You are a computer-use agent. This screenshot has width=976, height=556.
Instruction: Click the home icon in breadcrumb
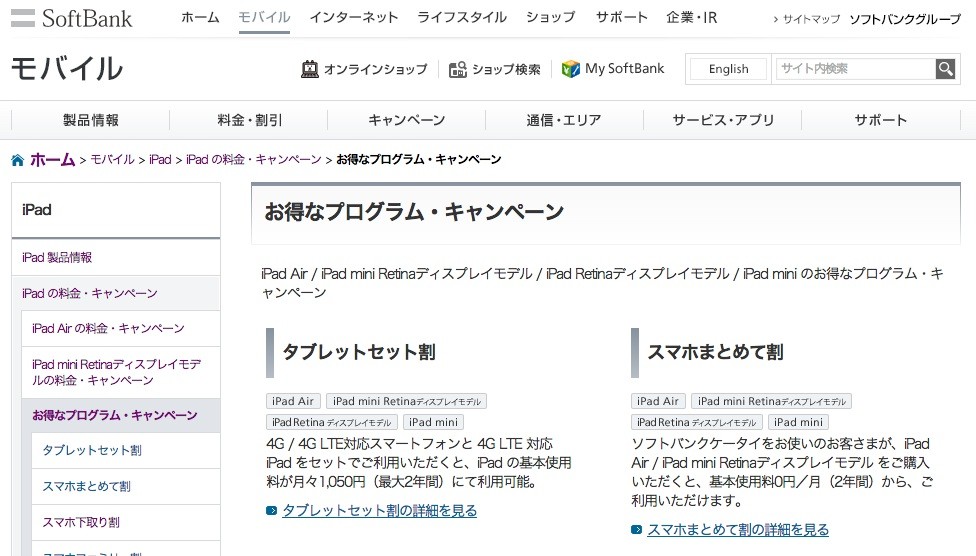[x=17, y=161]
